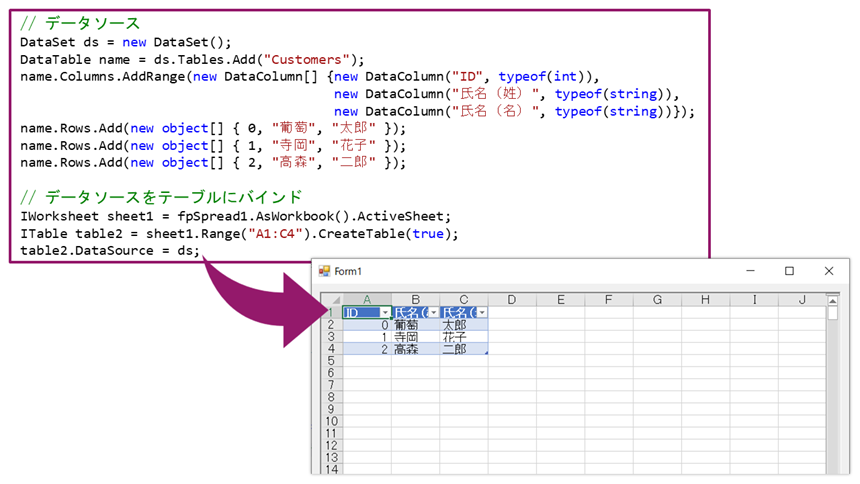The image size is (860, 484).
Task: Click the table resize handle at cell C4
Action: [485, 353]
